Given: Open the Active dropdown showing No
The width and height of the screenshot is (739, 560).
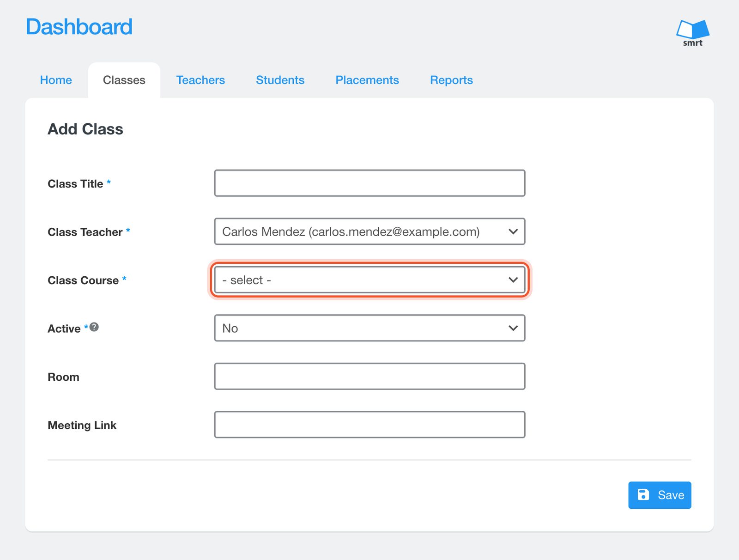Looking at the screenshot, I should click(369, 328).
